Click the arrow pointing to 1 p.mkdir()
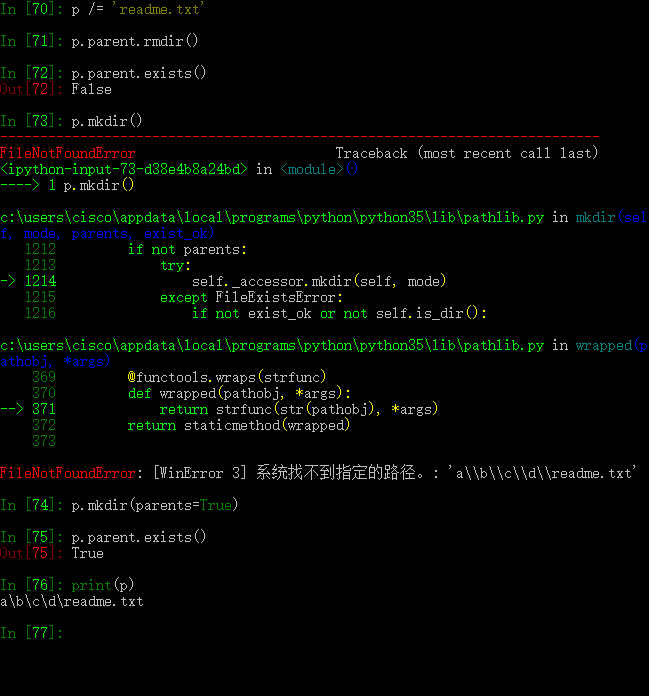The height and width of the screenshot is (696, 649). 20,185
